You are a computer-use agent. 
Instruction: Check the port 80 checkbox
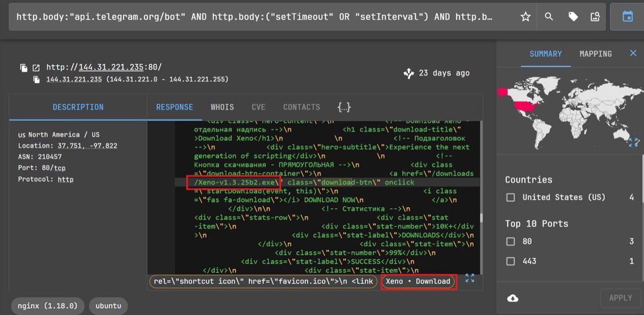pyautogui.click(x=511, y=241)
